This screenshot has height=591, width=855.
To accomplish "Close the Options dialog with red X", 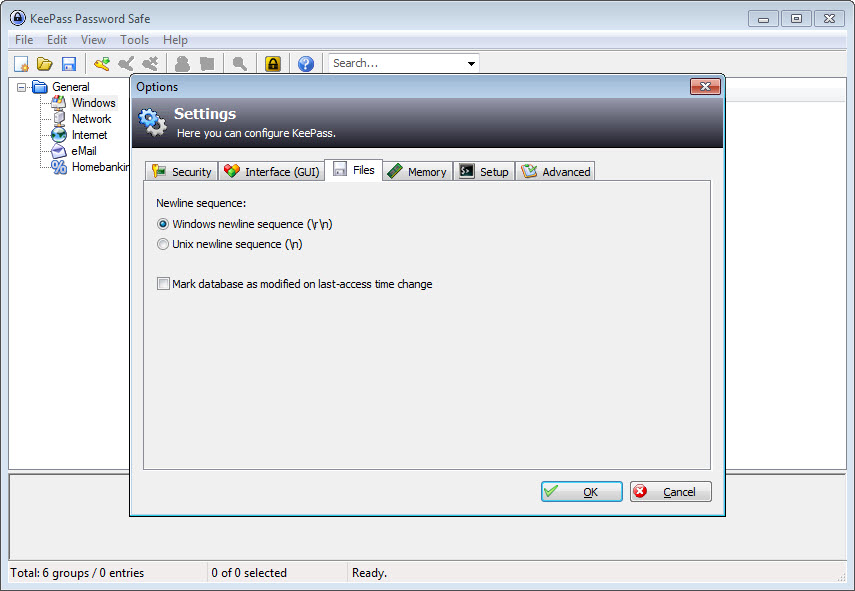I will pos(705,87).
